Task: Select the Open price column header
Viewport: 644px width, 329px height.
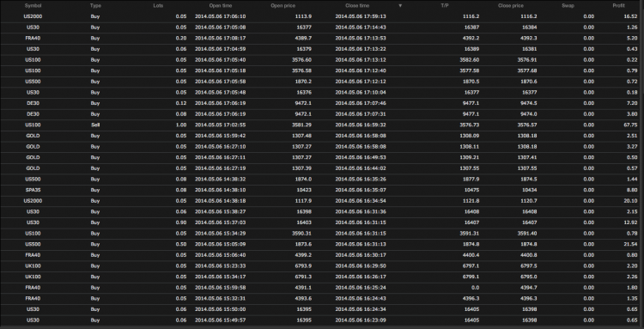Action: (x=283, y=6)
